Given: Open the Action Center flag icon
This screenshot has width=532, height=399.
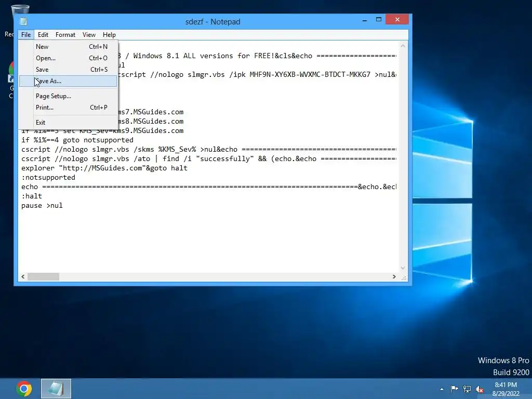Looking at the screenshot, I should point(454,389).
